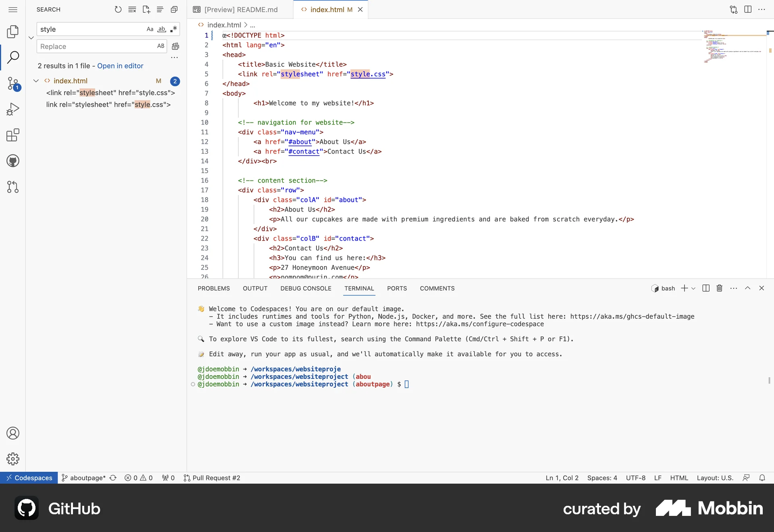
Task: Kill the active terminal
Action: tap(720, 288)
